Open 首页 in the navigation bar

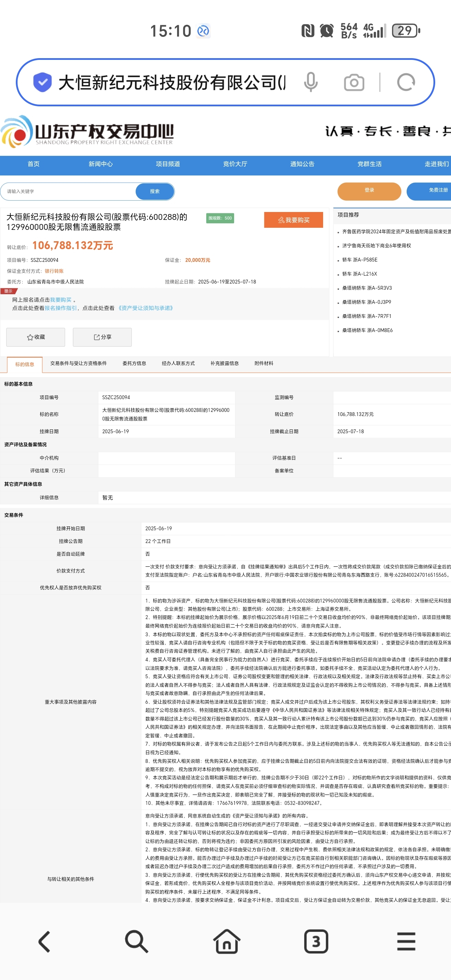point(33,164)
